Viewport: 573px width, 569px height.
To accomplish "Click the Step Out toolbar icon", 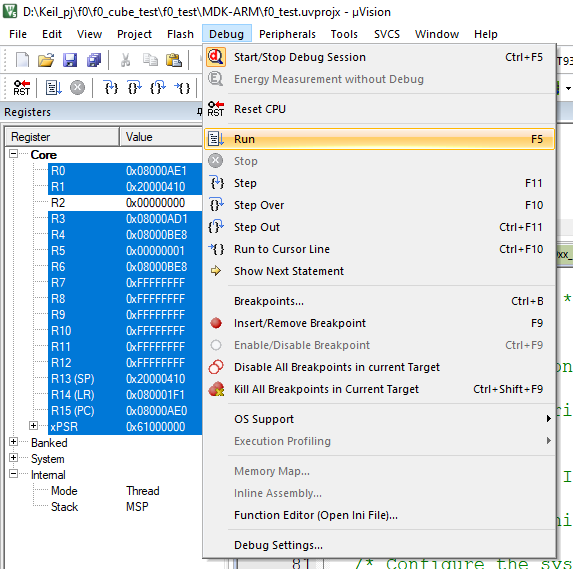I will pyautogui.click(x=158, y=88).
